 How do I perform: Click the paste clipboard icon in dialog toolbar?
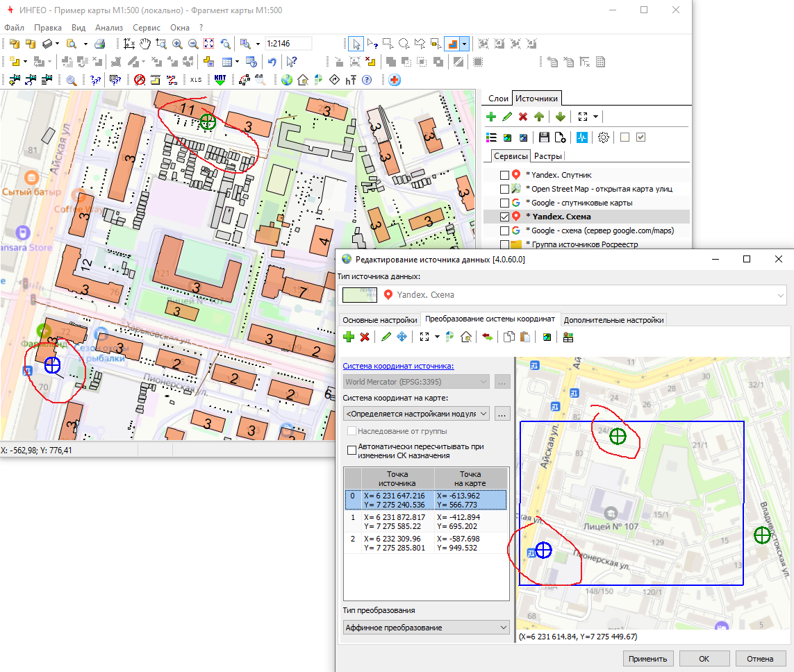point(525,337)
